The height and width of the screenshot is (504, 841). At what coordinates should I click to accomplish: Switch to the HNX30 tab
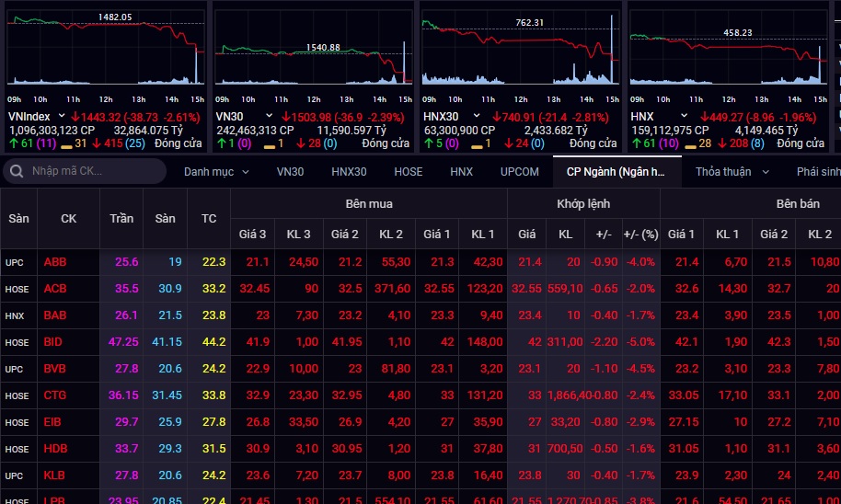click(x=349, y=172)
